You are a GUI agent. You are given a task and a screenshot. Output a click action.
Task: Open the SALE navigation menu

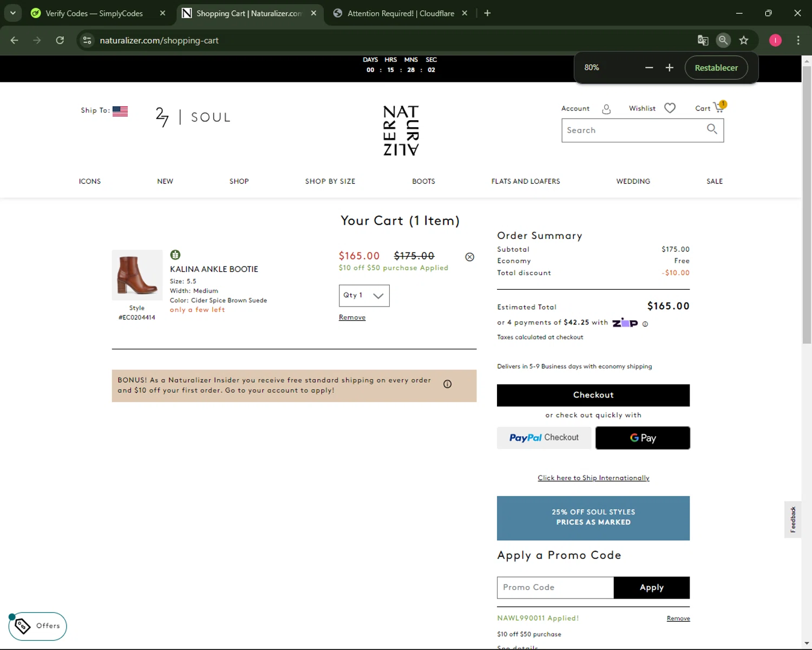click(715, 181)
